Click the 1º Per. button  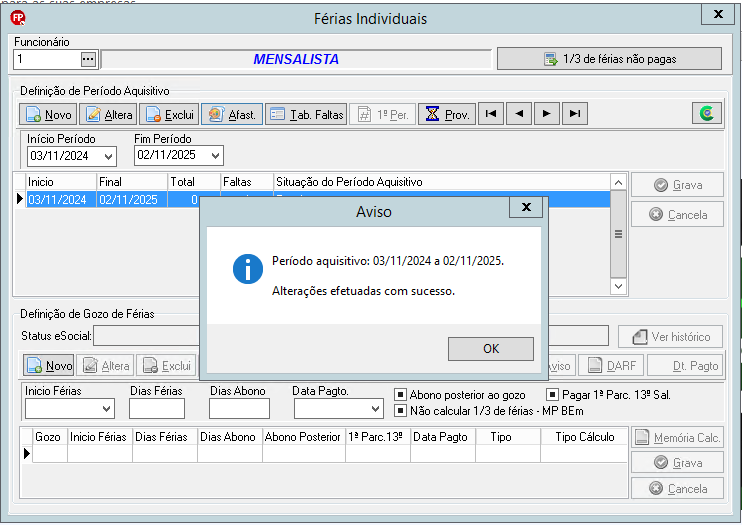[x=382, y=114]
